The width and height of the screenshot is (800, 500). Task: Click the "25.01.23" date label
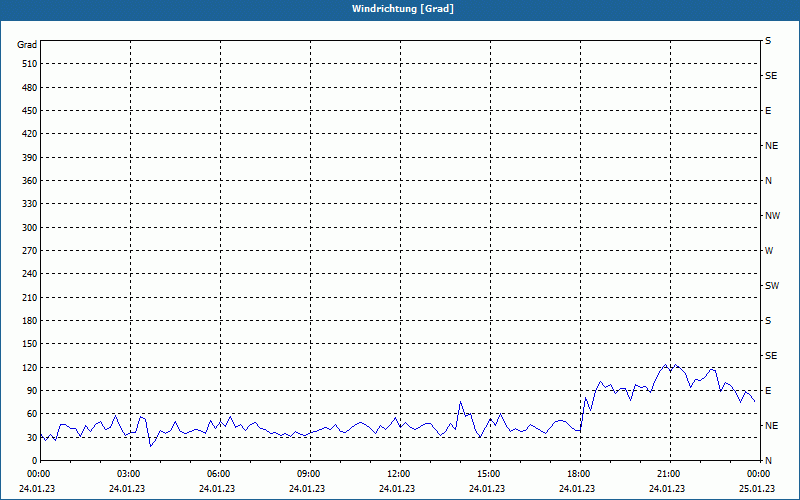pos(757,489)
